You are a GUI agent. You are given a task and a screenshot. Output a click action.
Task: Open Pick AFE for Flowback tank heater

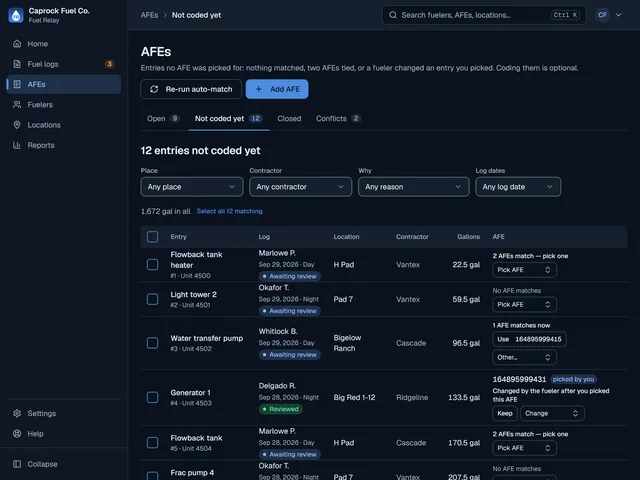click(x=524, y=270)
